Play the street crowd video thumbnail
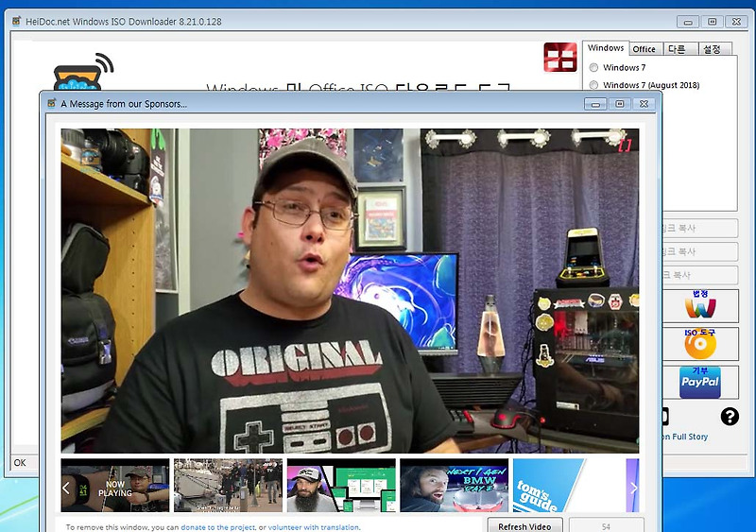This screenshot has height=532, width=756. 228,485
